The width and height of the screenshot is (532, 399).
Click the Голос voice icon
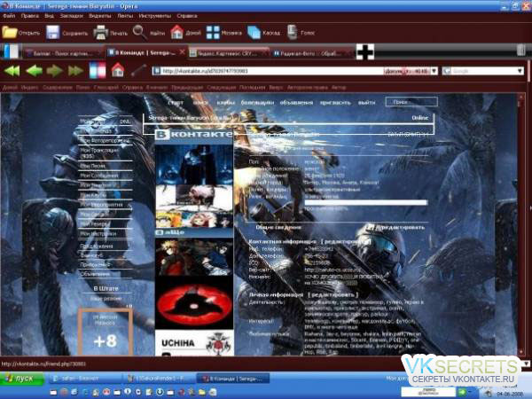pos(292,33)
